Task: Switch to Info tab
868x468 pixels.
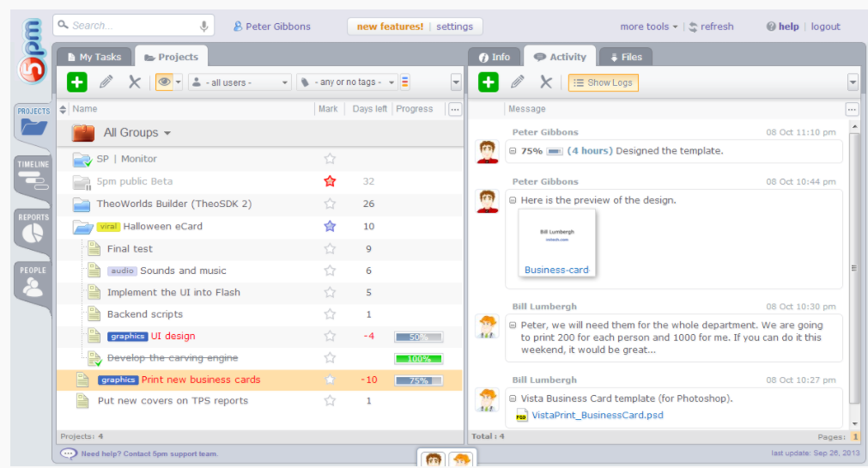Action: (495, 57)
